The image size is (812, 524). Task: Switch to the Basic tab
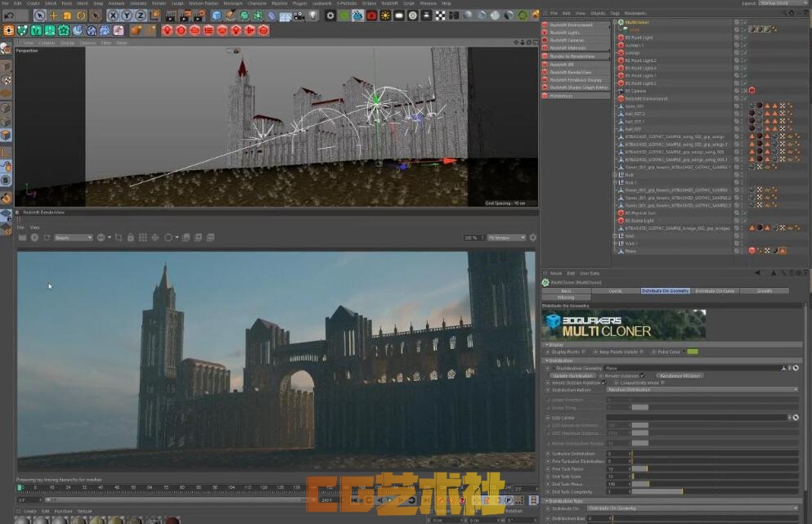(566, 291)
